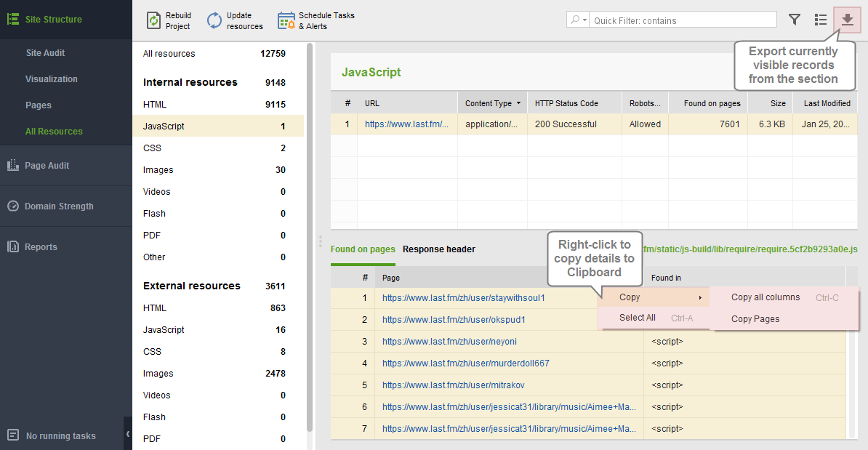Select Internal HTML with 9115 resources
Image resolution: width=868 pixels, height=450 pixels.
[x=218, y=104]
